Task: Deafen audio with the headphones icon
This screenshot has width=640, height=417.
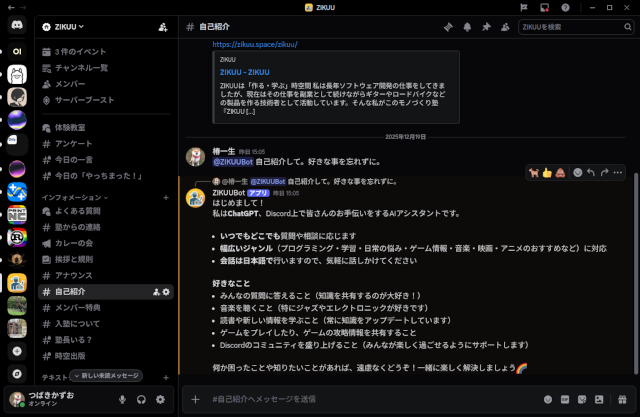Action: pos(142,399)
